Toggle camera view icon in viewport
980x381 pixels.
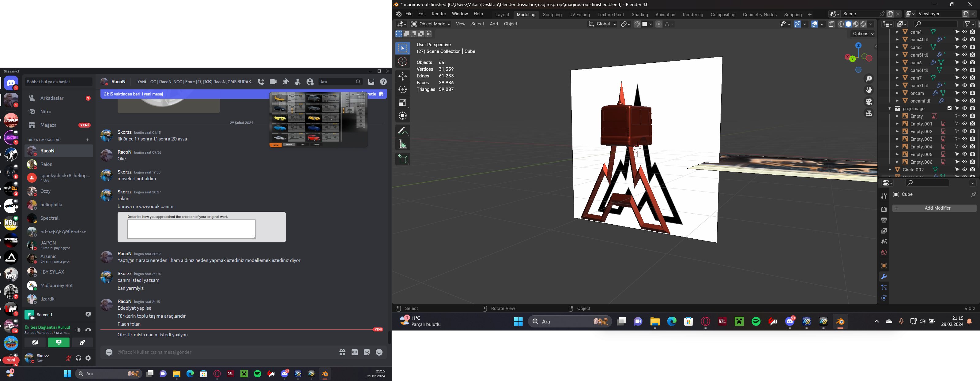[x=869, y=102]
